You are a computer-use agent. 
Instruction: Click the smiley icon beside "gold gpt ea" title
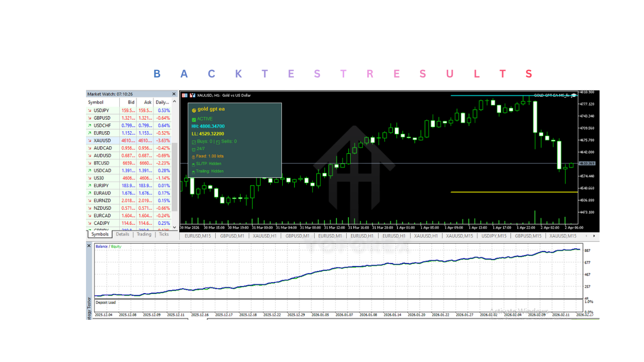tap(194, 110)
